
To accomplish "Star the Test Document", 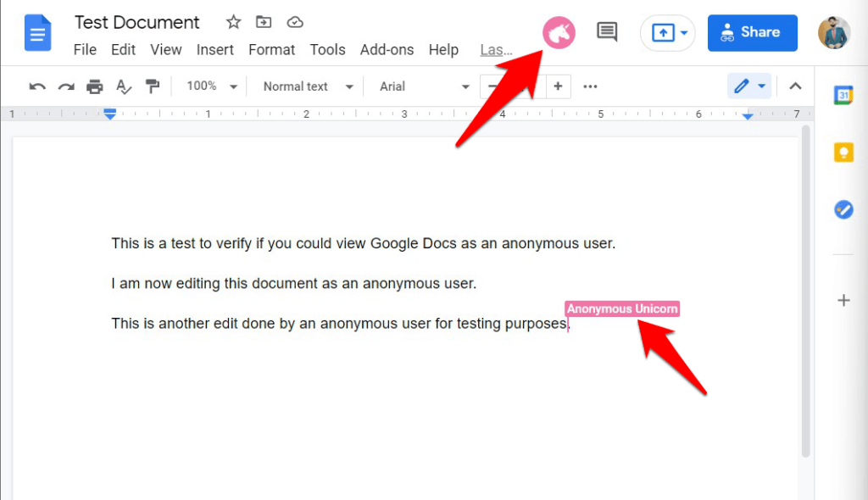I will [x=232, y=22].
